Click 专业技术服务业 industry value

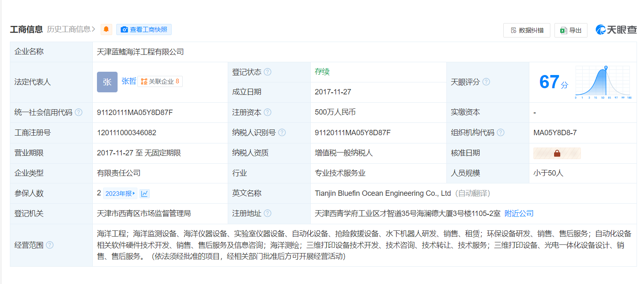340,173
